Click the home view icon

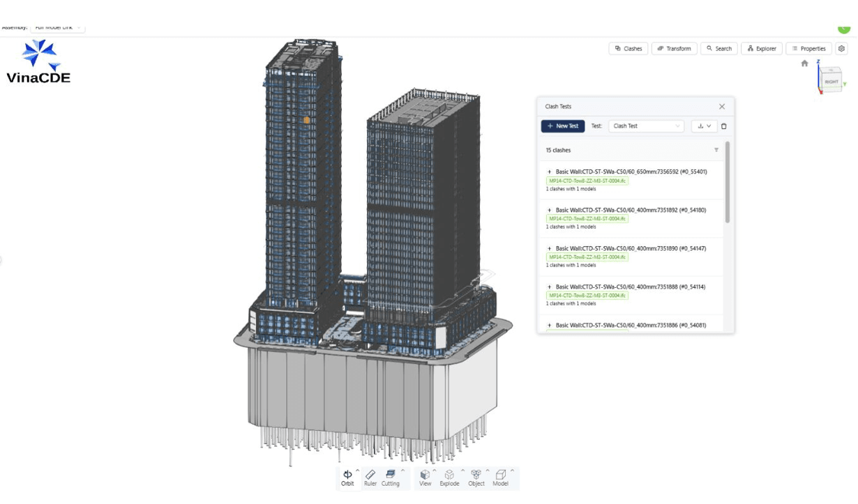pyautogui.click(x=804, y=63)
